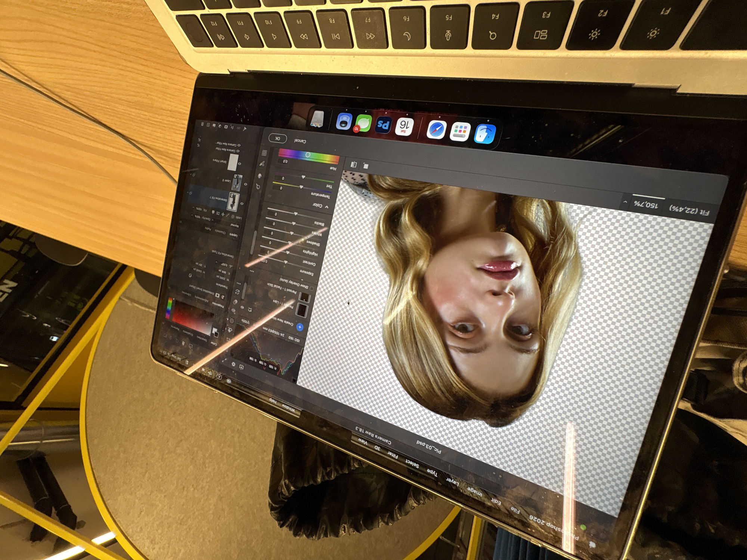Toggle full screen arrows icon above histogram
747x560 pixels.
(x=224, y=360)
